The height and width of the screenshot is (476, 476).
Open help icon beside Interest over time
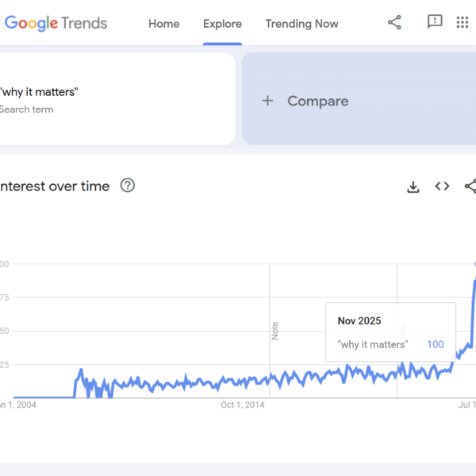127,186
